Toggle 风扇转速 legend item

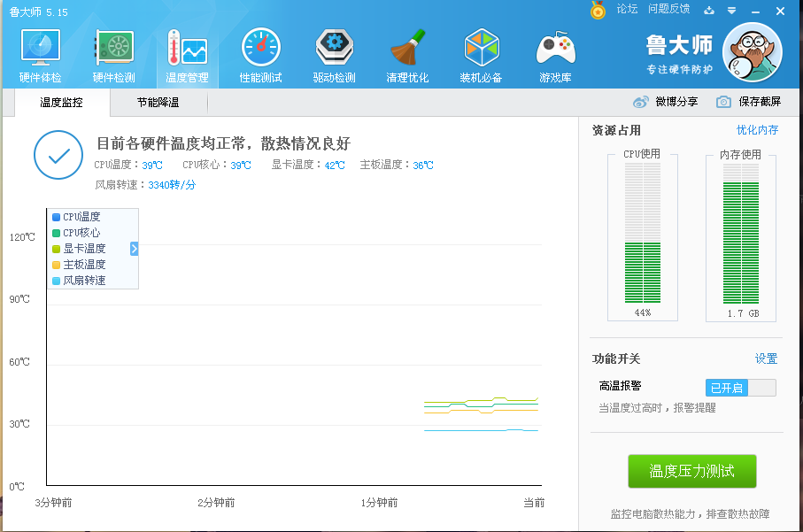pos(79,281)
